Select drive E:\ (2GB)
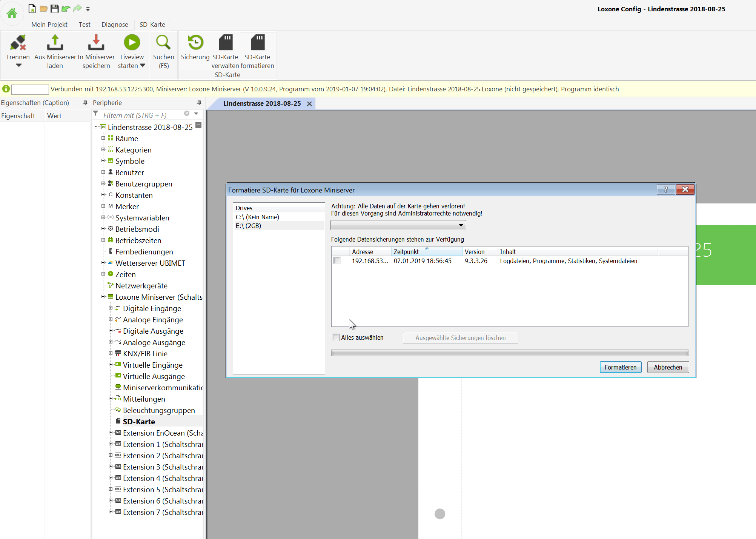Image resolution: width=756 pixels, height=539 pixels. [279, 226]
